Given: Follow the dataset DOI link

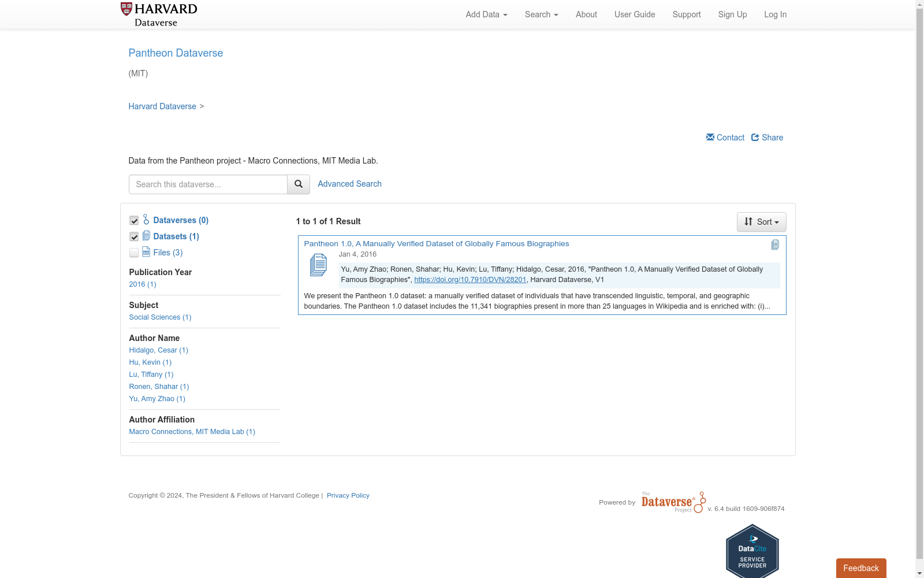Looking at the screenshot, I should [x=470, y=280].
